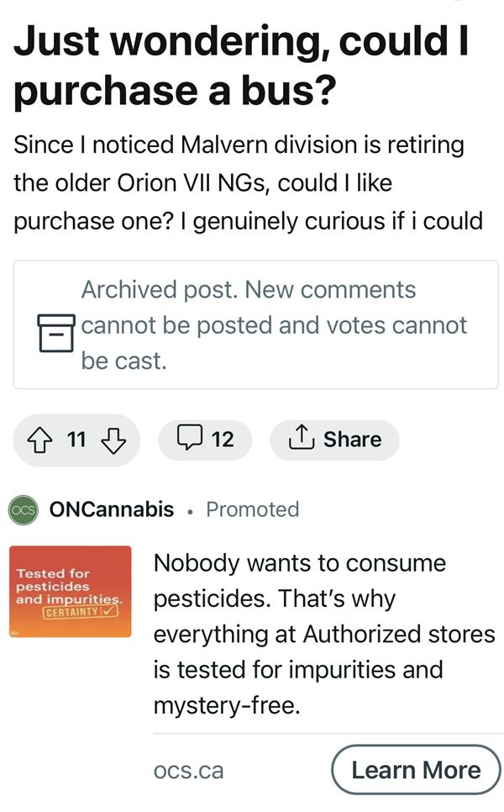Downvote the bus purchase post
This screenshot has height=812, width=504.
pyautogui.click(x=113, y=439)
